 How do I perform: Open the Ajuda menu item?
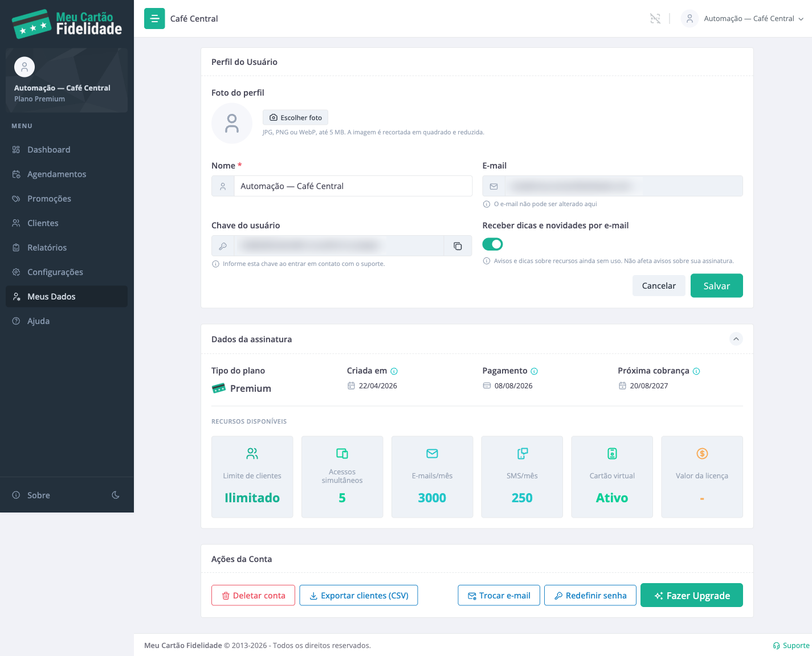[x=67, y=321]
